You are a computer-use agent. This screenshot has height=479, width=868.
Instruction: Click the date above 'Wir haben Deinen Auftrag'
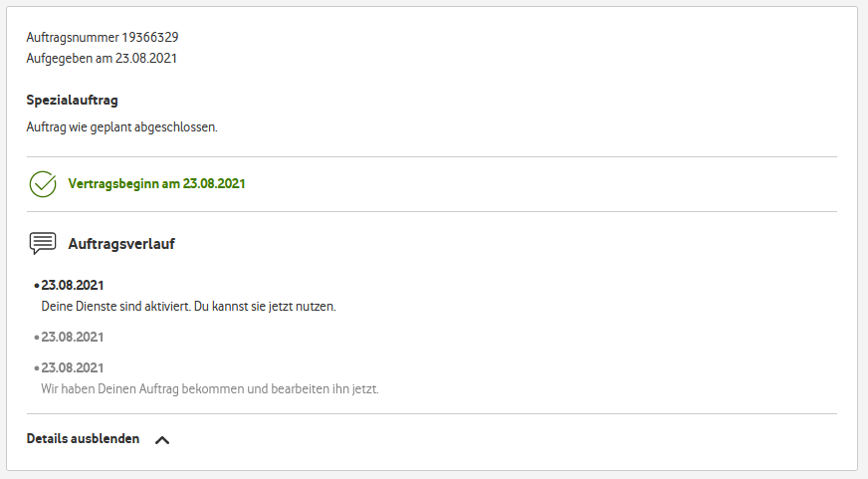[73, 368]
